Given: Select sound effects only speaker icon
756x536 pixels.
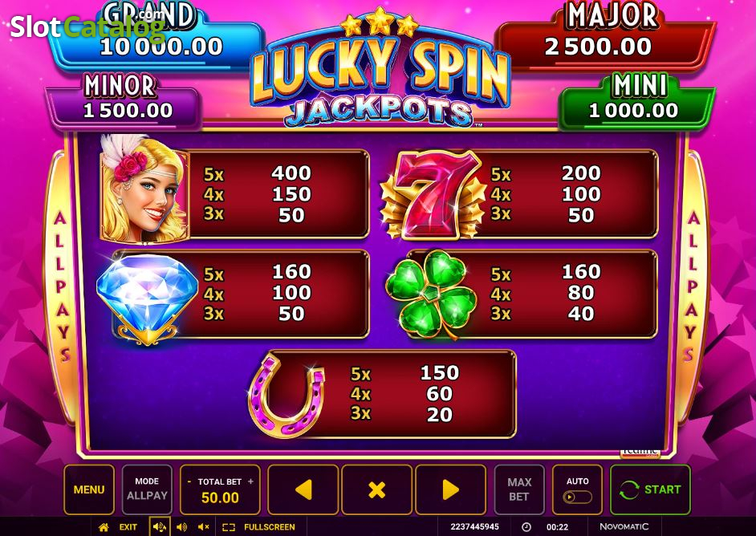Looking at the screenshot, I should 181,527.
